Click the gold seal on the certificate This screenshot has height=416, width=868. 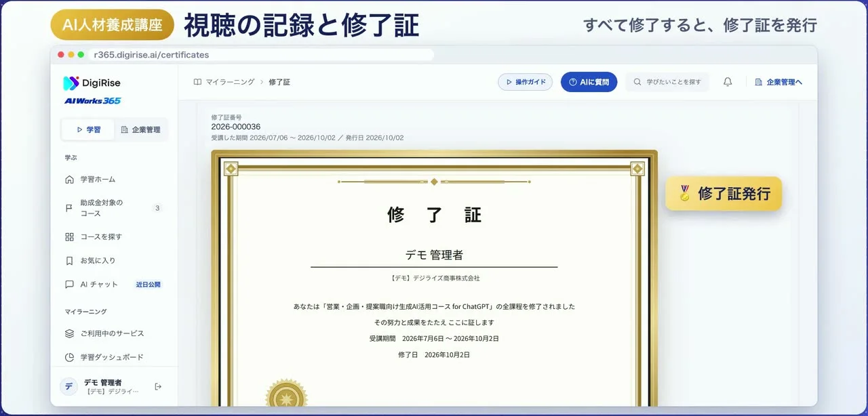286,394
